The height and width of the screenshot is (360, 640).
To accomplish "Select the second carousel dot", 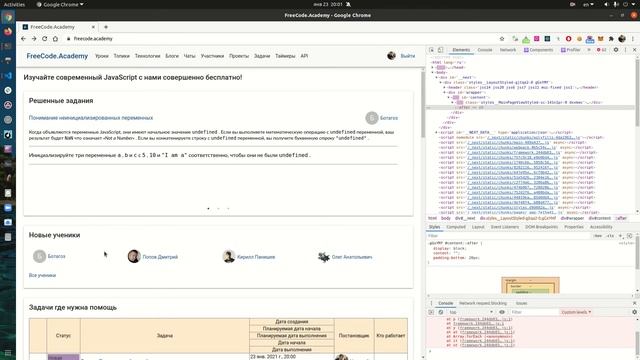I will pos(218,209).
